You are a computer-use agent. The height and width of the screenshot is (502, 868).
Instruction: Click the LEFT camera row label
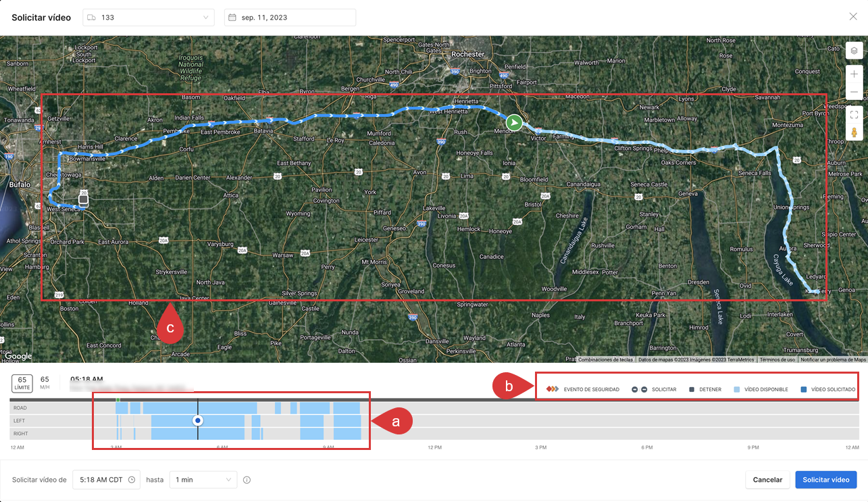pos(19,421)
